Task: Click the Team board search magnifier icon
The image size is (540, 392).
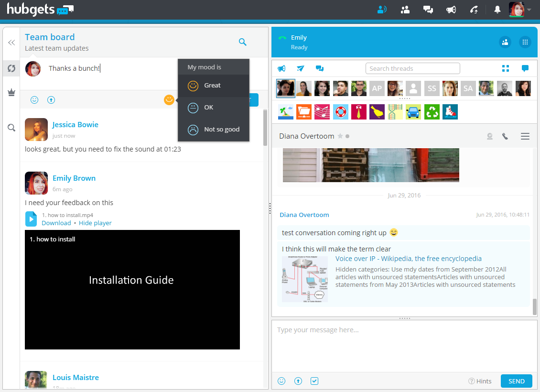Action: (243, 42)
